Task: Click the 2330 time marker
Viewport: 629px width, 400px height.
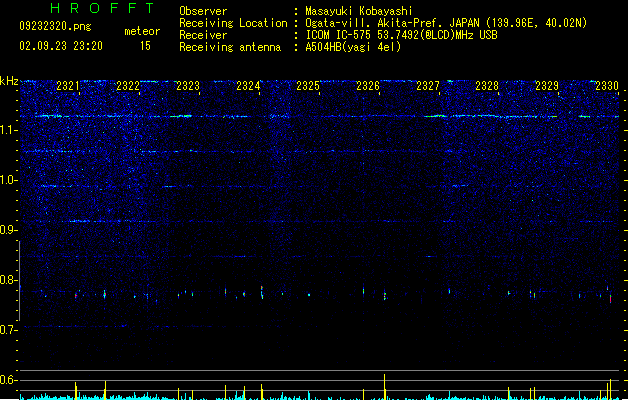Action: coord(607,86)
